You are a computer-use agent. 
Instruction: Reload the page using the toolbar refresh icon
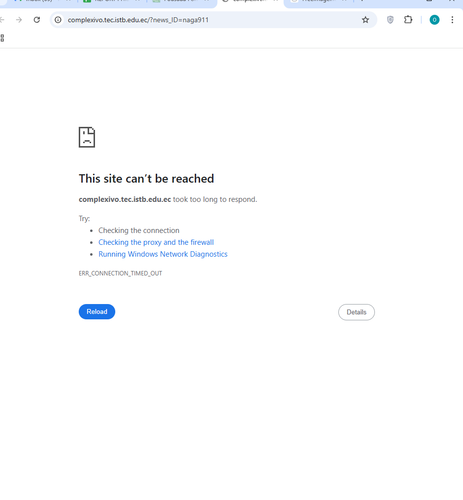coord(37,20)
